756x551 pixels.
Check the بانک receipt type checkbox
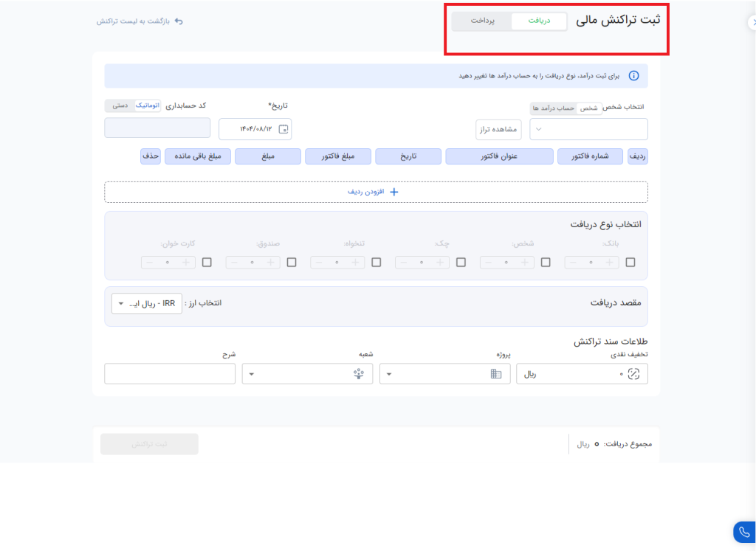[630, 262]
